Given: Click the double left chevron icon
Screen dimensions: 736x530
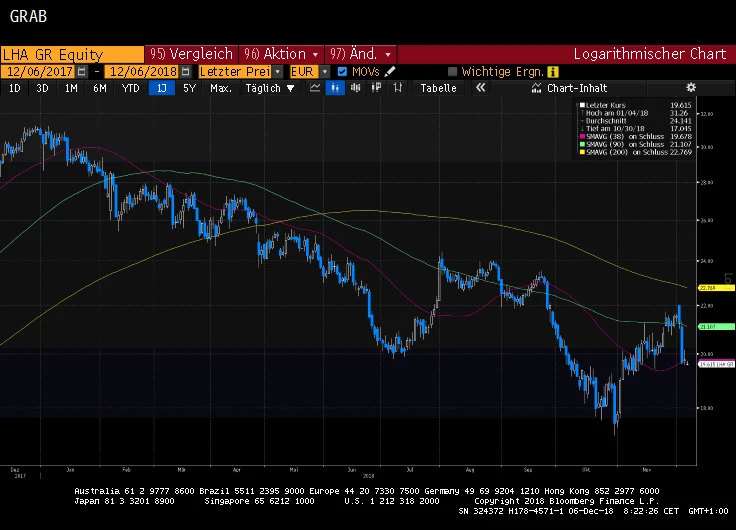Looking at the screenshot, I should (x=480, y=88).
